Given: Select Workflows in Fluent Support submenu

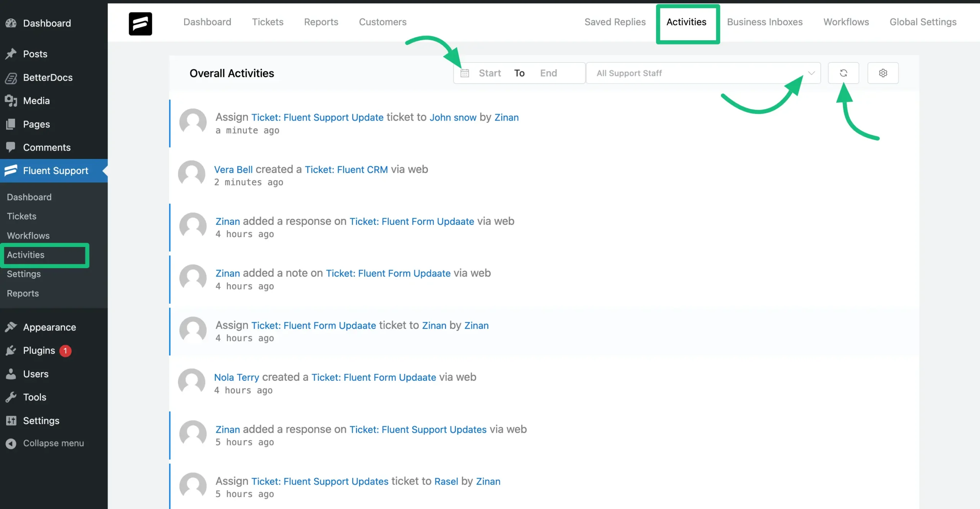Looking at the screenshot, I should [28, 236].
